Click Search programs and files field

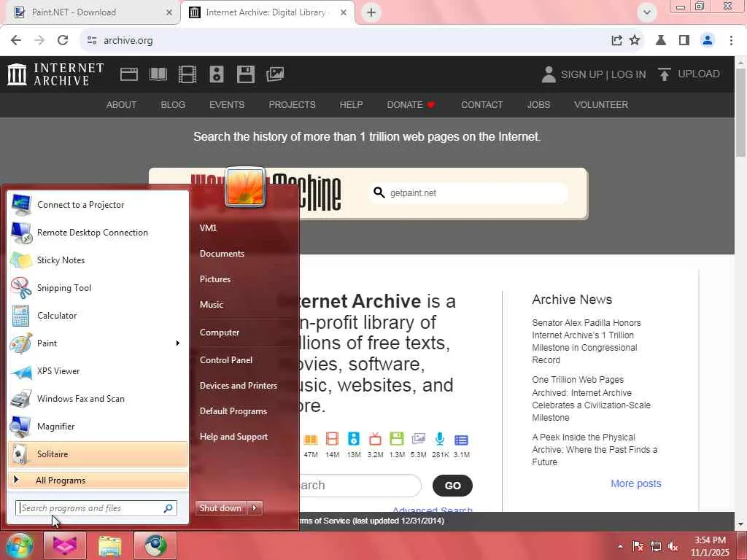coord(96,508)
